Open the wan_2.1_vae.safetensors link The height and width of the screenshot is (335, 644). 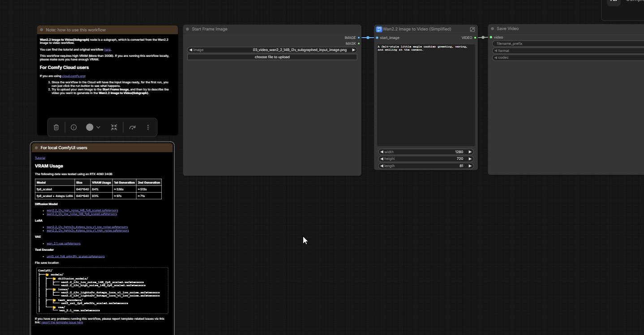(64, 243)
